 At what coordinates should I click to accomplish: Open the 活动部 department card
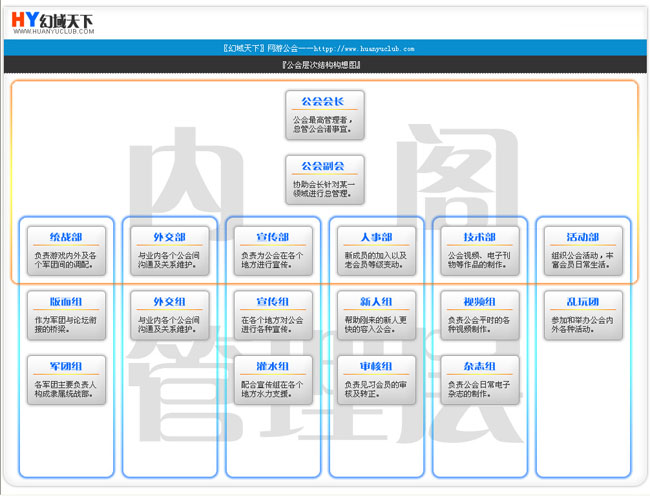[x=583, y=251]
